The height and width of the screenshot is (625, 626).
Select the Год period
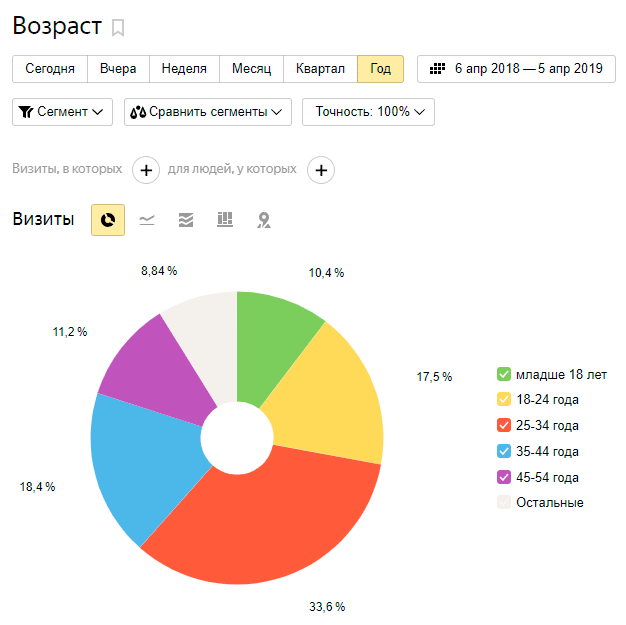click(x=380, y=69)
